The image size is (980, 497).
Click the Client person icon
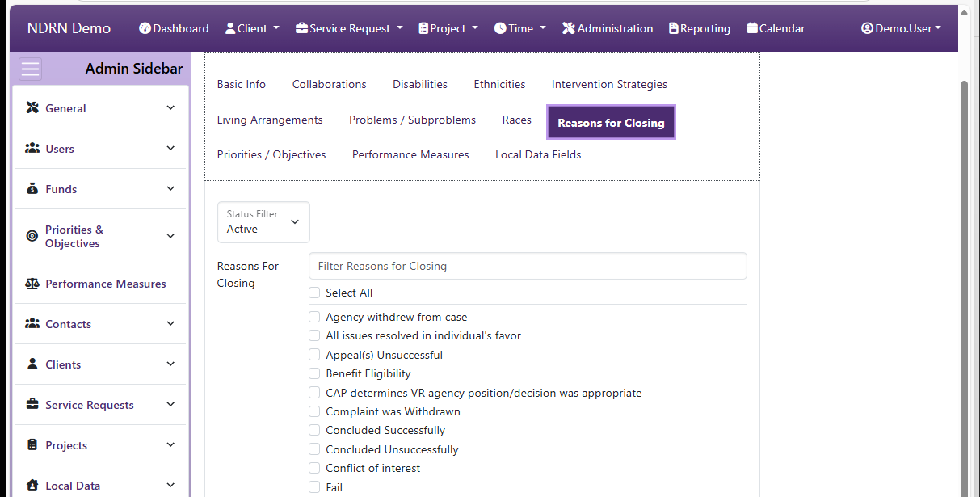[x=230, y=28]
